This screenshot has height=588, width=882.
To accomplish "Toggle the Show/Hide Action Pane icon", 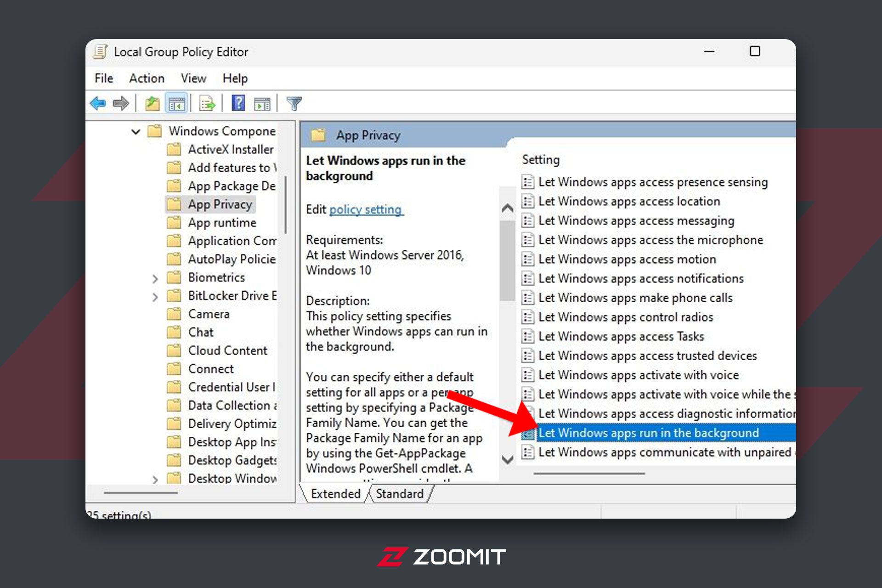I will pyautogui.click(x=262, y=104).
